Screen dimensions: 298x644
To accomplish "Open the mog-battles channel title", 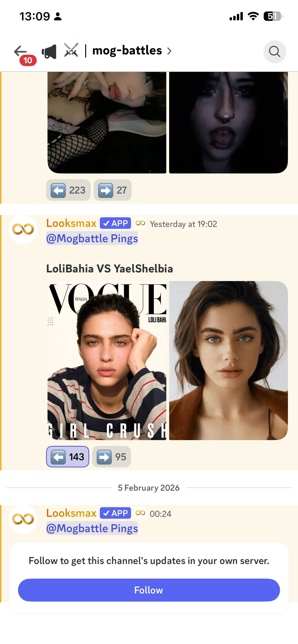I will (127, 51).
